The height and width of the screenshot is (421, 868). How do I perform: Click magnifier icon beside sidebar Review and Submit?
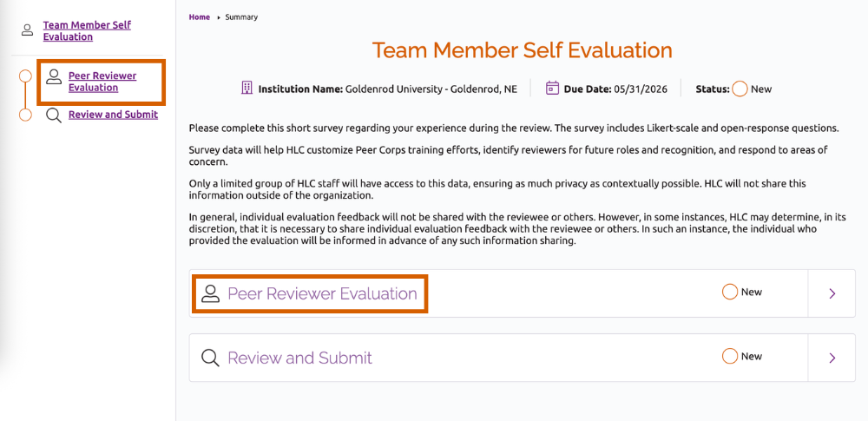pos(54,115)
